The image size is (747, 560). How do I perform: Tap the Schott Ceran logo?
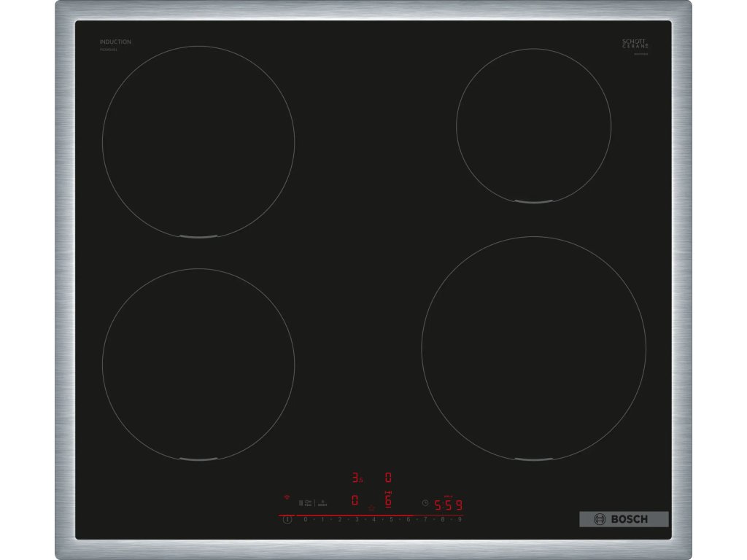(635, 44)
